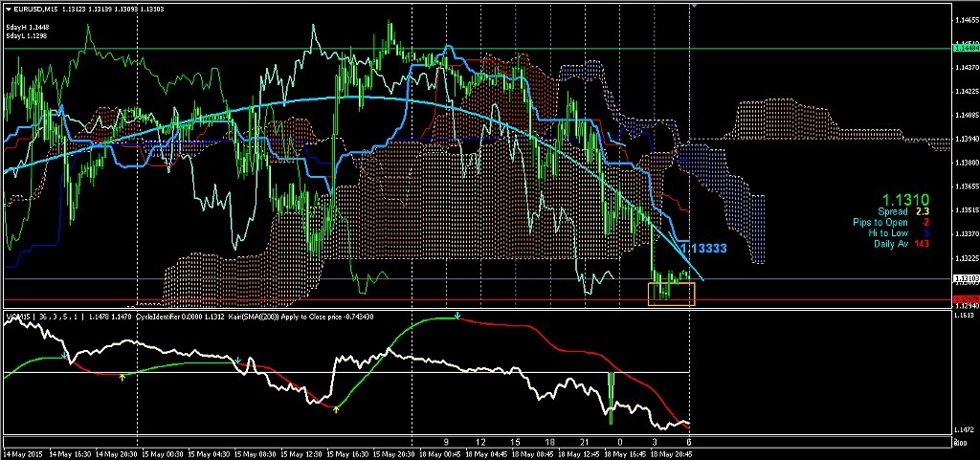Click the yellow up arrow at indicator's lowest trough

(x=336, y=409)
